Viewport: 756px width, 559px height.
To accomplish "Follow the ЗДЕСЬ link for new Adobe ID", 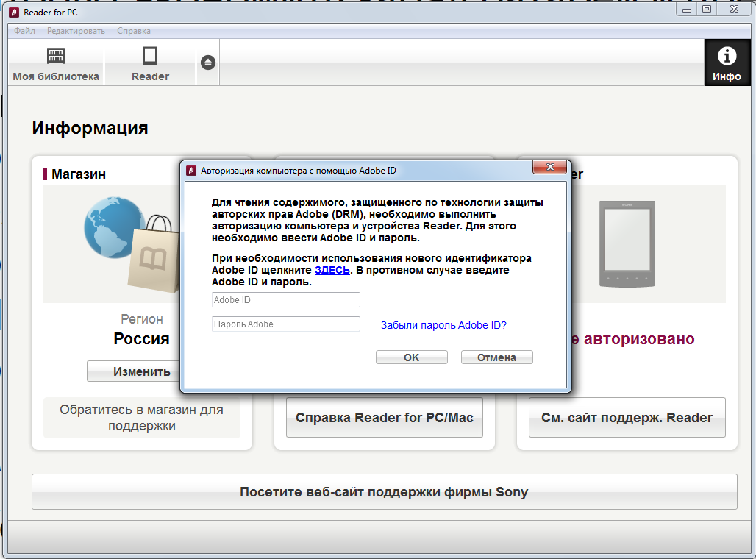I will pos(332,270).
